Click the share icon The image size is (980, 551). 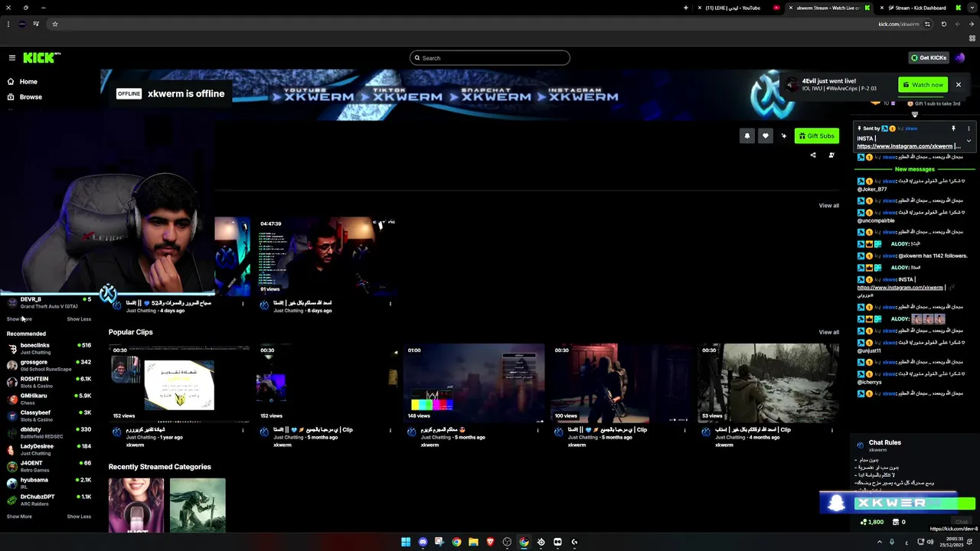813,155
